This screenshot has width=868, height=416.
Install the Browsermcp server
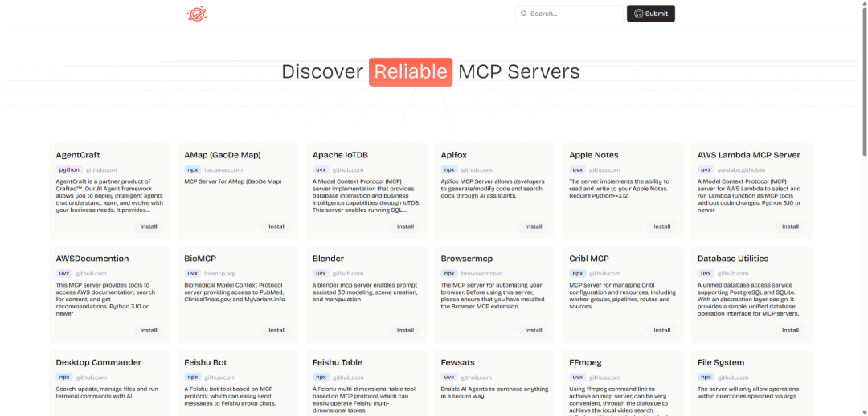coord(534,330)
